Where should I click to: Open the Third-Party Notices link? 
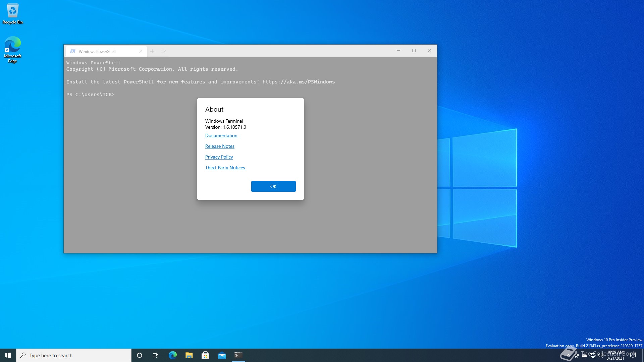click(225, 168)
